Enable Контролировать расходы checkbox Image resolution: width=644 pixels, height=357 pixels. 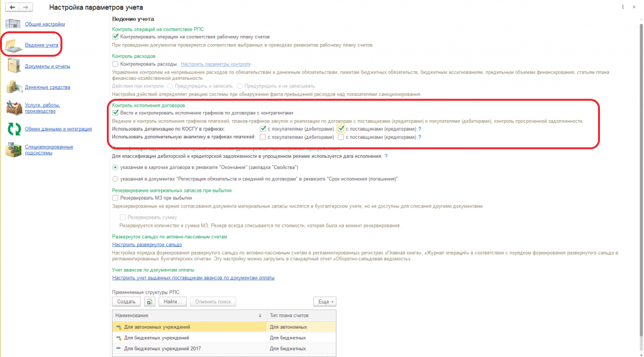click(116, 64)
